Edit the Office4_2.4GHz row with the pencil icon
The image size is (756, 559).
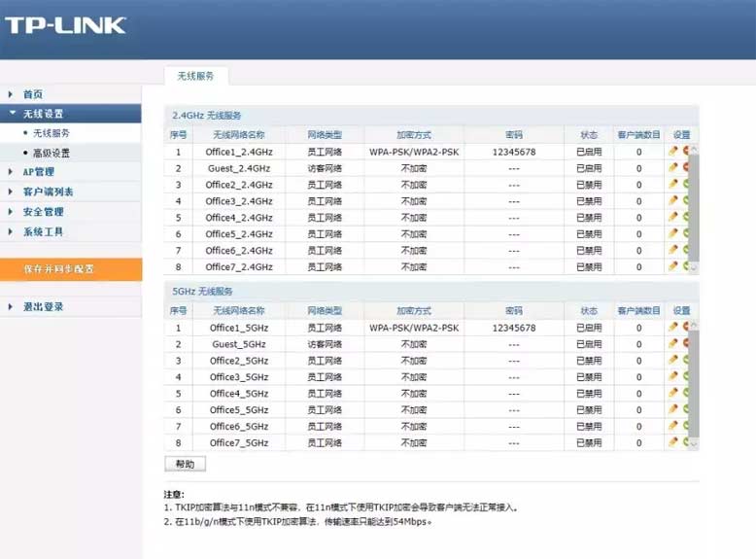[x=673, y=217]
